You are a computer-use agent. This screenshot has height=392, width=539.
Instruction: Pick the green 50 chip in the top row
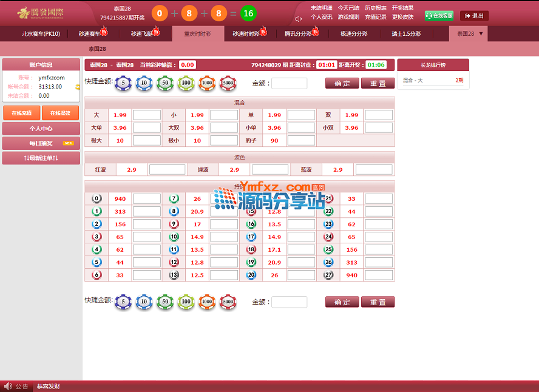pyautogui.click(x=165, y=83)
